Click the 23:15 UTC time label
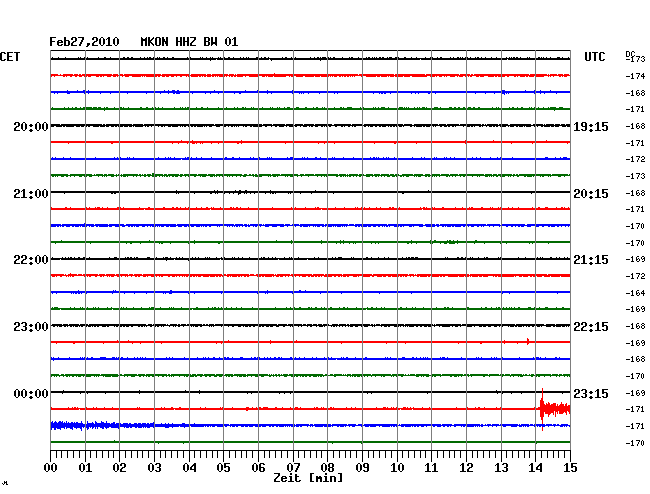Viewport: 650px width, 494px height. [x=591, y=393]
